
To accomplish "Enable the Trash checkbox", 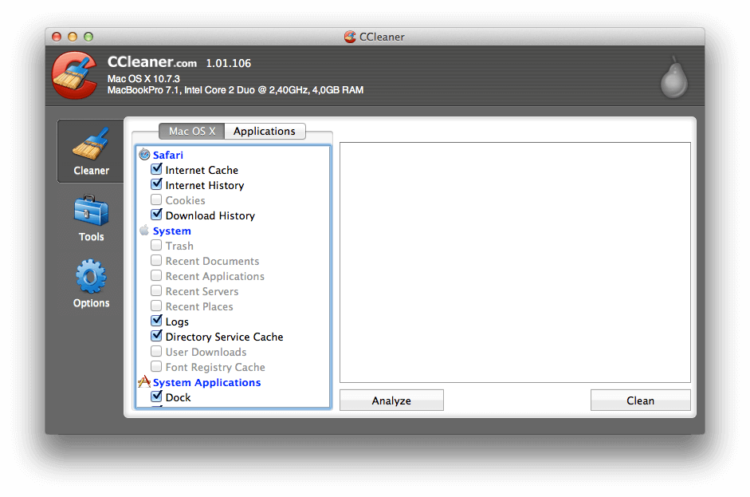I will pyautogui.click(x=156, y=245).
